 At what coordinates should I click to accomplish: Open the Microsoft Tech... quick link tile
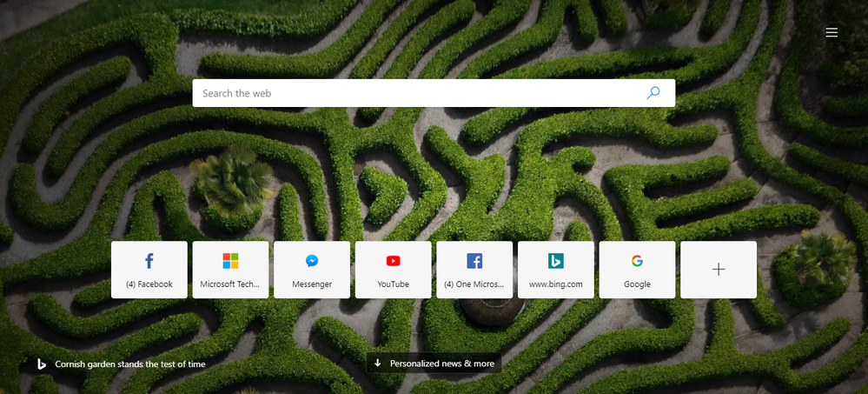230,270
